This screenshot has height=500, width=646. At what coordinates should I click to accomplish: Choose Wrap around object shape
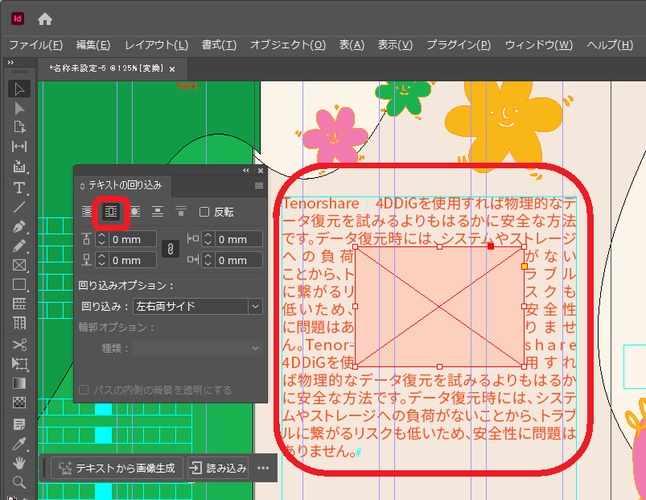(x=135, y=212)
